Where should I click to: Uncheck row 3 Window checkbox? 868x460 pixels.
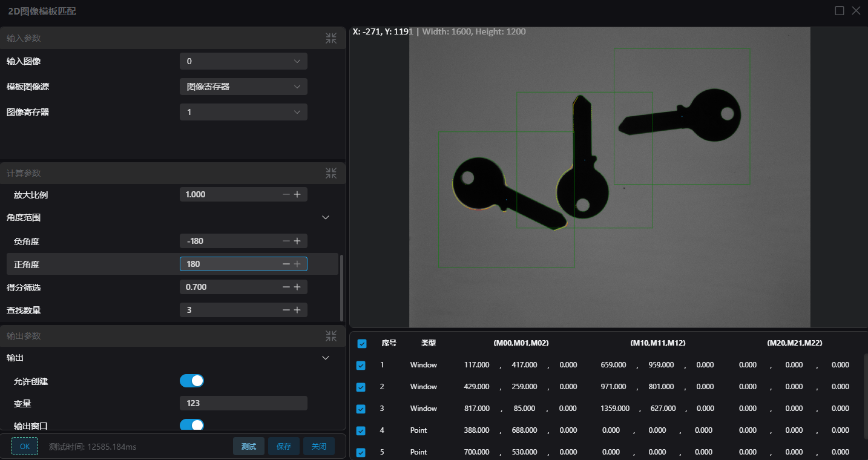[x=361, y=409]
